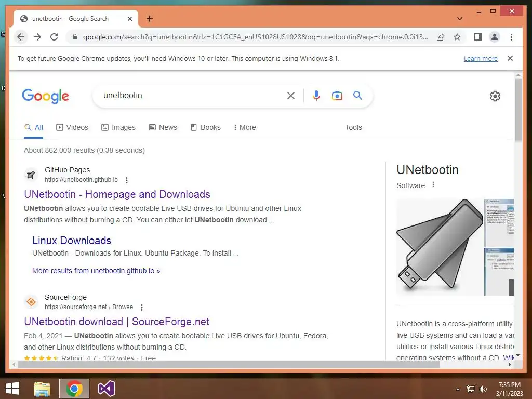
Task: Open options for the SourceForge result
Action: (142, 308)
